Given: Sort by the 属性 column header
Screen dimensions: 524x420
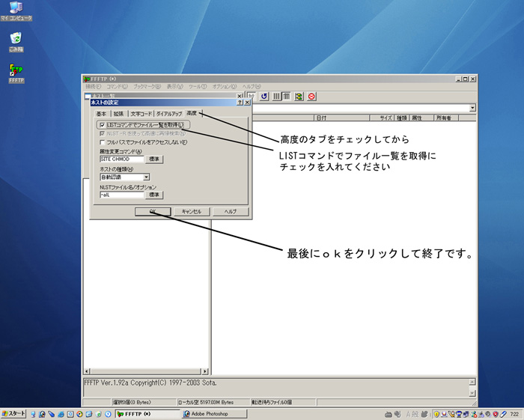Looking at the screenshot, I should [x=421, y=118].
